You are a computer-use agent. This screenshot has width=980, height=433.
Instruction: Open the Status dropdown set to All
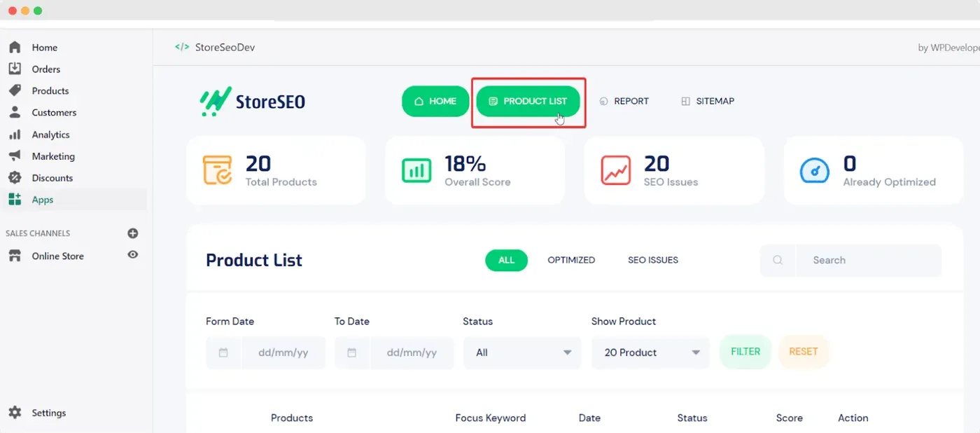(x=522, y=352)
